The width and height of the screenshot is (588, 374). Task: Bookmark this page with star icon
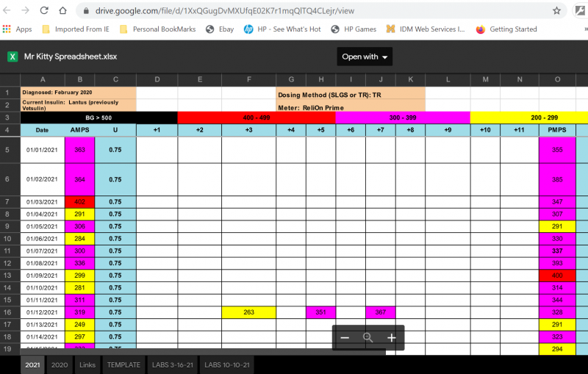pyautogui.click(x=557, y=11)
